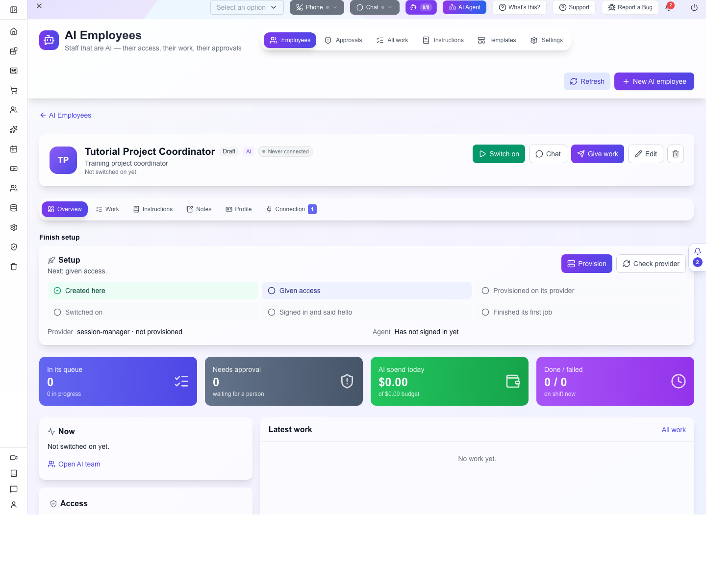Open the database icon in the sidebar

tap(14, 208)
